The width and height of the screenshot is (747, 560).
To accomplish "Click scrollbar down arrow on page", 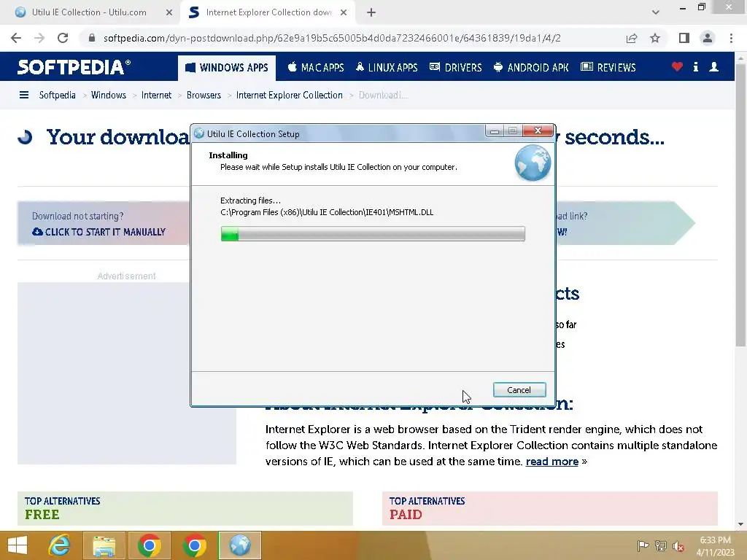I will pyautogui.click(x=740, y=524).
